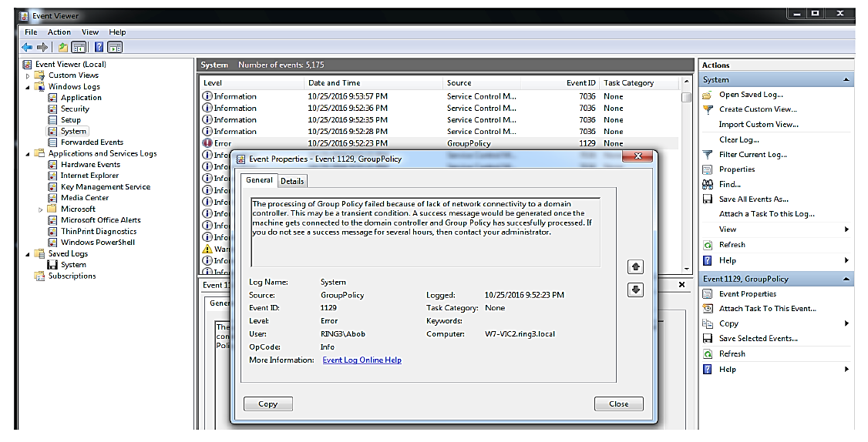Viewport: 868px width, 442px height.
Task: Open Event Log Online Help link
Action: coord(362,360)
